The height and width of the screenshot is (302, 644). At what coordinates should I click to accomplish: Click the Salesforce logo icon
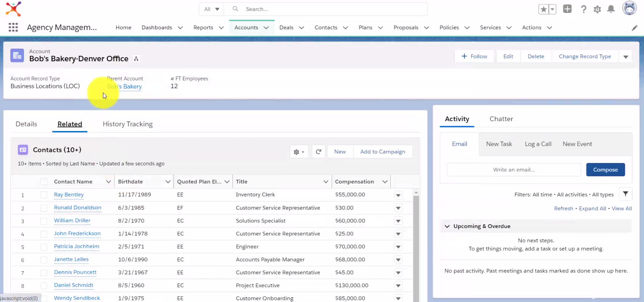13,9
